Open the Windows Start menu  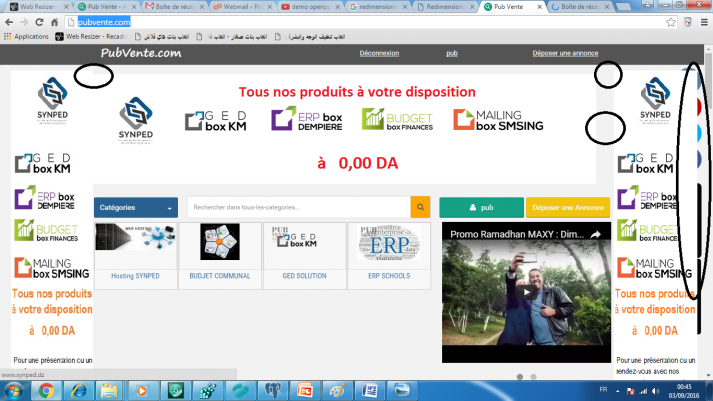[14, 391]
